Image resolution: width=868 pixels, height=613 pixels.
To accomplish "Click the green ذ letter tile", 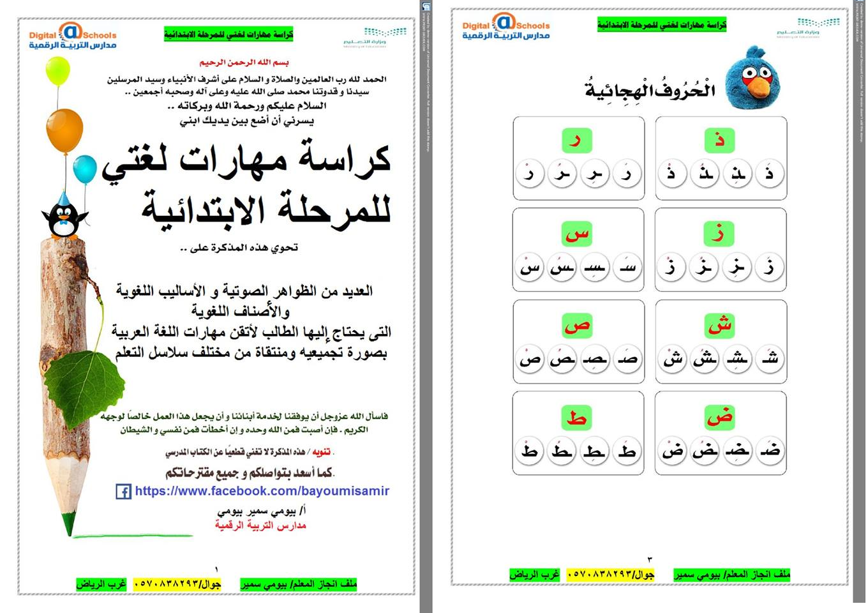I will (719, 140).
